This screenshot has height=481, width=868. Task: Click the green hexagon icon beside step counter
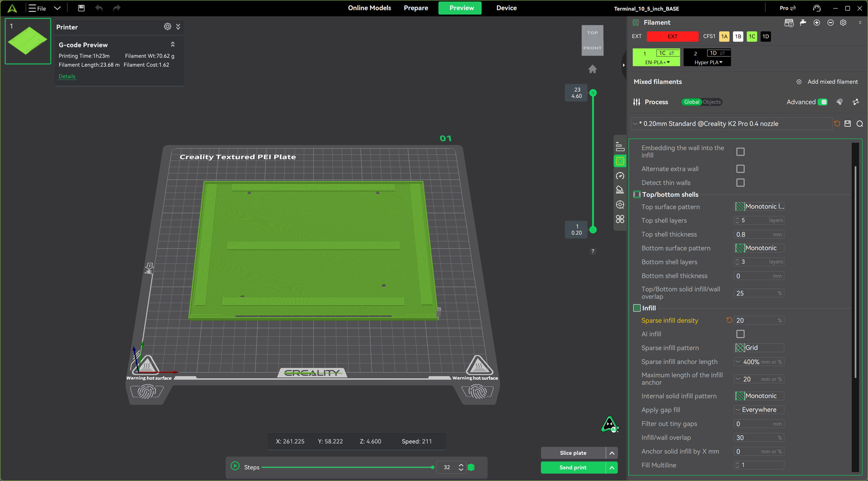(471, 467)
